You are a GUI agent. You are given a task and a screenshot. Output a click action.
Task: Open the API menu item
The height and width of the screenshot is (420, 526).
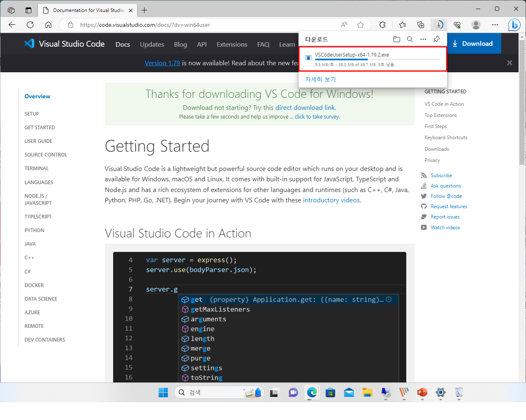coord(202,44)
